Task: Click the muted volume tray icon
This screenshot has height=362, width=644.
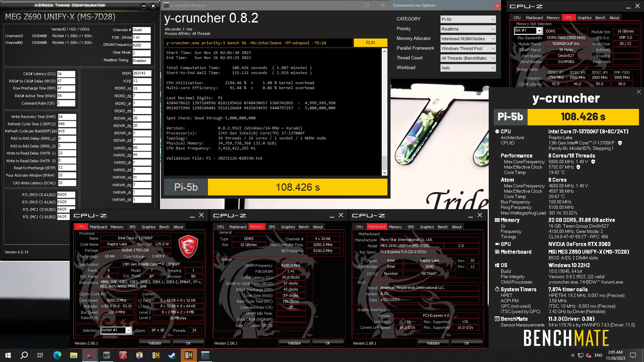Action: click(588, 355)
